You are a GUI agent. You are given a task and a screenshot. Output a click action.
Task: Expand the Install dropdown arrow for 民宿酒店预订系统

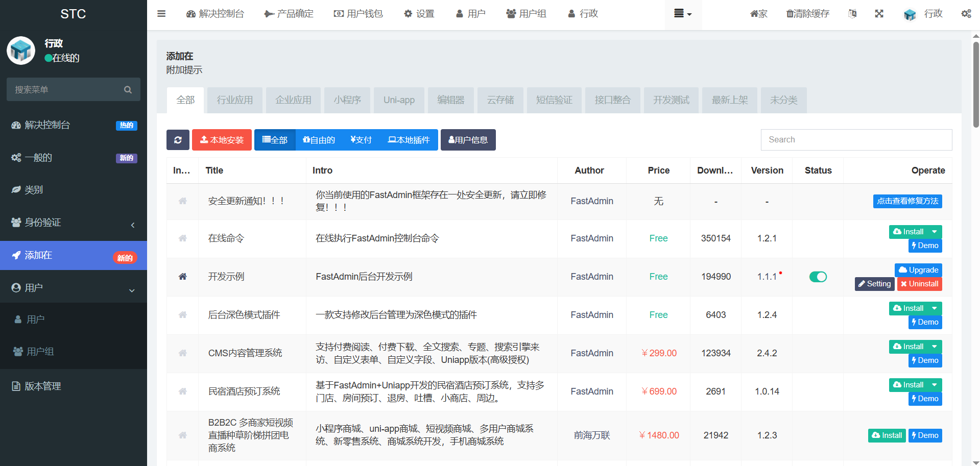tap(935, 385)
